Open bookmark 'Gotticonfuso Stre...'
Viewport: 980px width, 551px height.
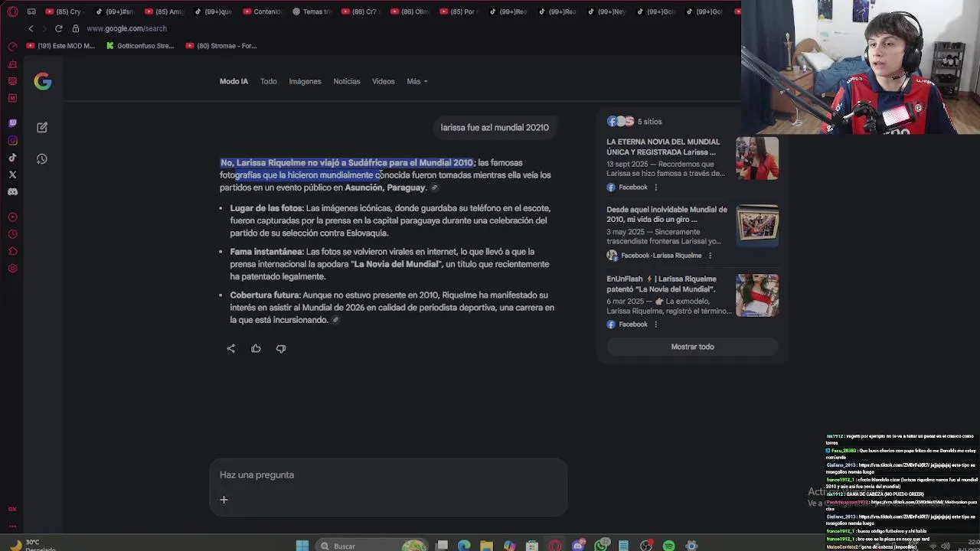tap(140, 46)
